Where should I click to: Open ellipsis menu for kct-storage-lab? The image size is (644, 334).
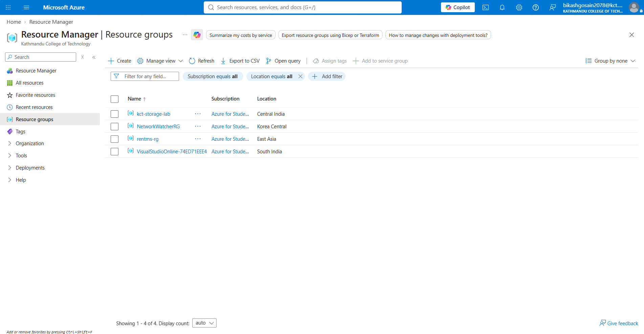point(198,114)
